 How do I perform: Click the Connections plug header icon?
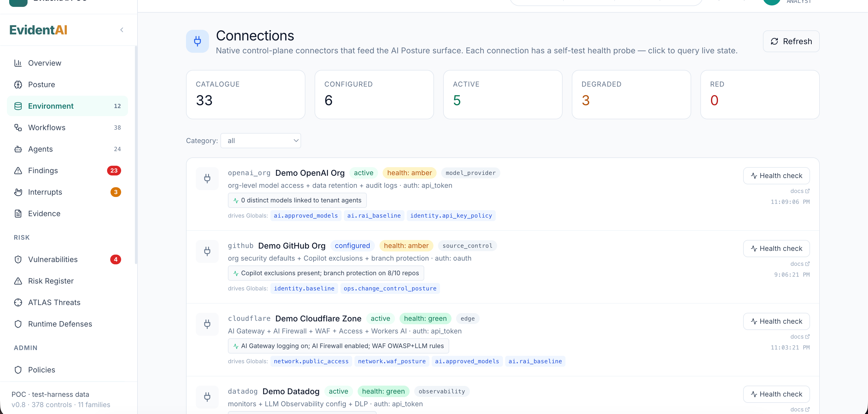197,41
